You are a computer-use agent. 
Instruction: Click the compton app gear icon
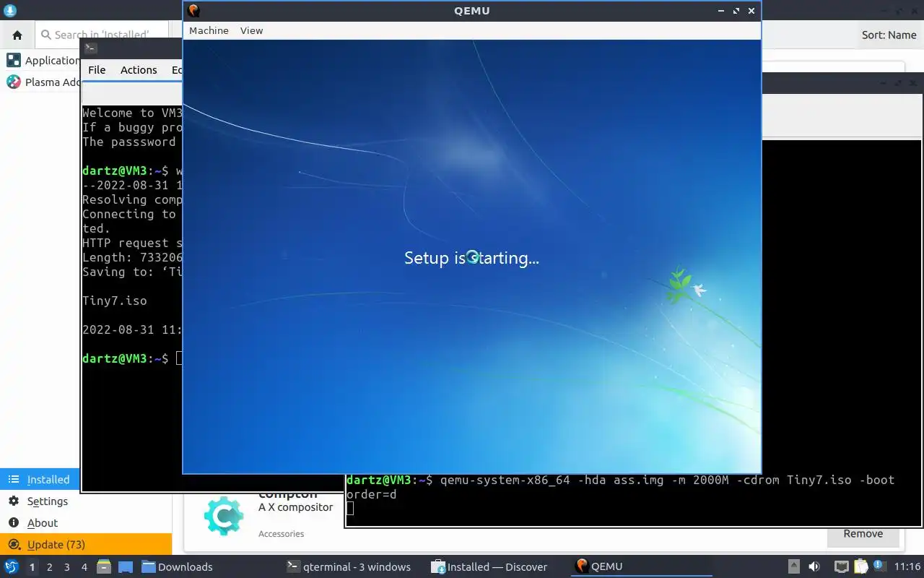coord(224,516)
